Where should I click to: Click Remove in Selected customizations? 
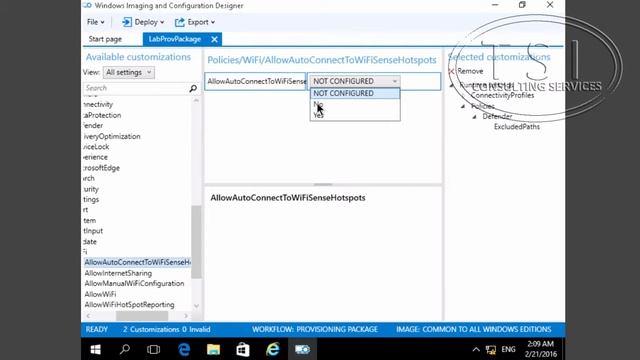(x=466, y=71)
